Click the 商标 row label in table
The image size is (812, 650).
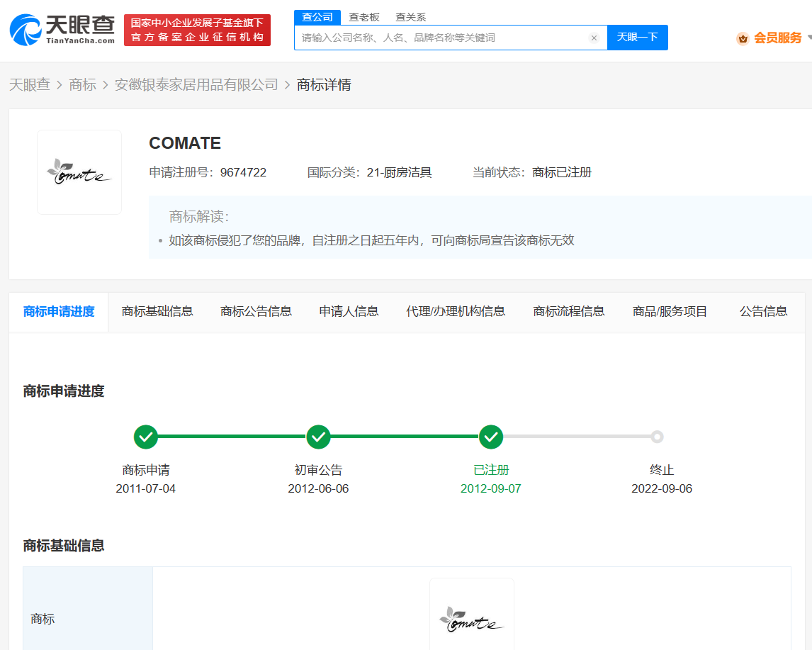[x=43, y=619]
